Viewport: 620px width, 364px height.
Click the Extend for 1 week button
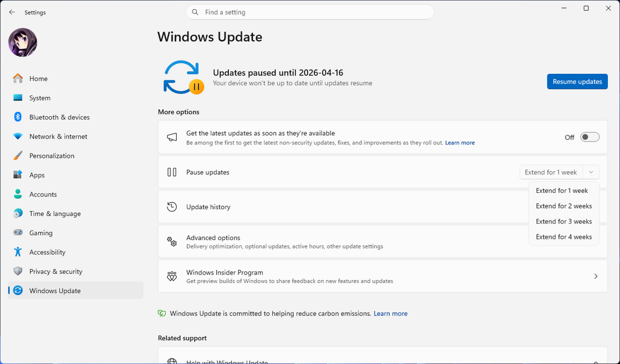tap(551, 172)
